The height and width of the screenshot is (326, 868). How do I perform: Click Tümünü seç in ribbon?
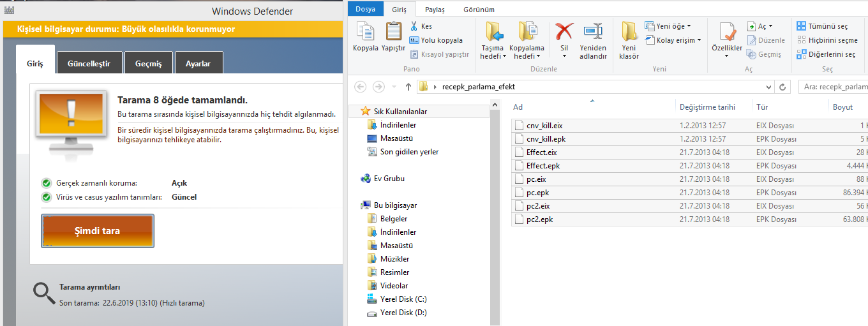pyautogui.click(x=822, y=26)
